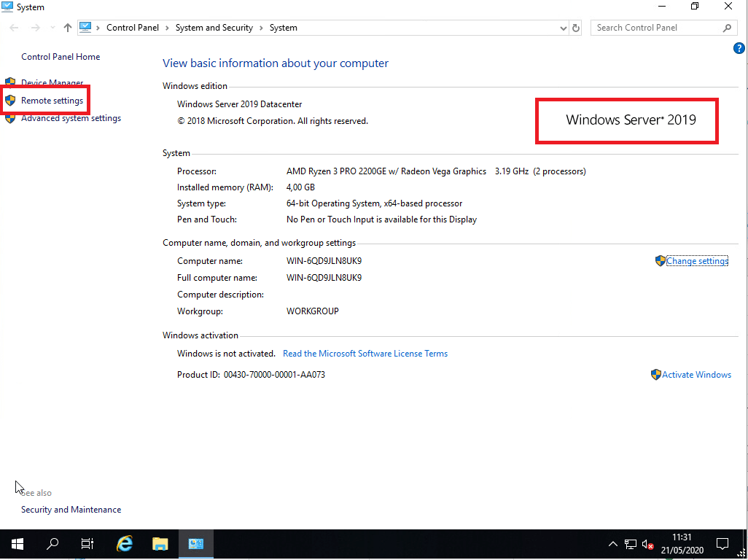Click the search magnifier icon in Control Panel
The width and height of the screenshot is (748, 560).
click(727, 28)
